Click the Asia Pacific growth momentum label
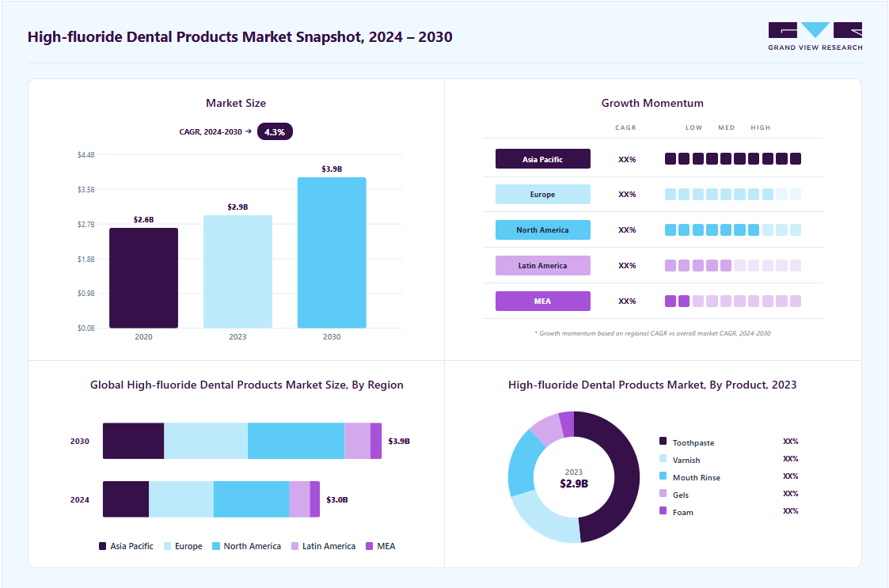Viewport: 889px width, 588px height. 542,159
